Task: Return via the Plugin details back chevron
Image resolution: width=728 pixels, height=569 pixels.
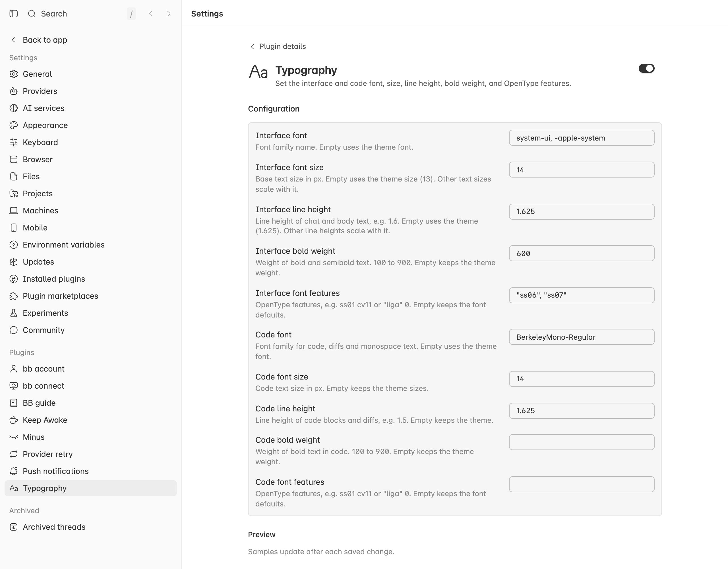Action: [x=252, y=46]
